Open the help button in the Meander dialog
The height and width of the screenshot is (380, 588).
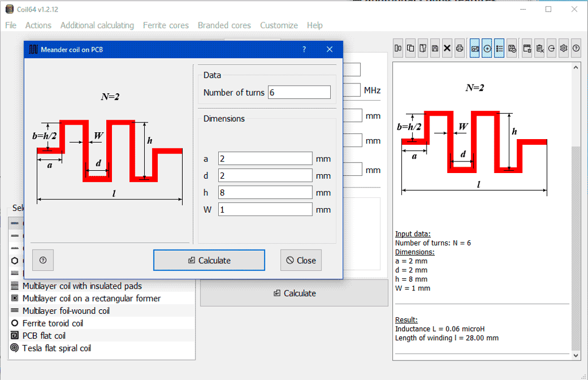(43, 260)
